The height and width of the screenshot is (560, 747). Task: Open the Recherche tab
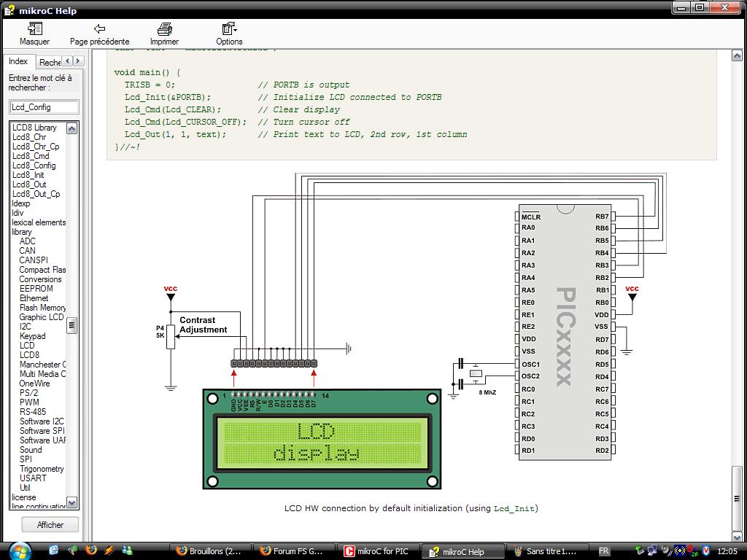[50, 63]
